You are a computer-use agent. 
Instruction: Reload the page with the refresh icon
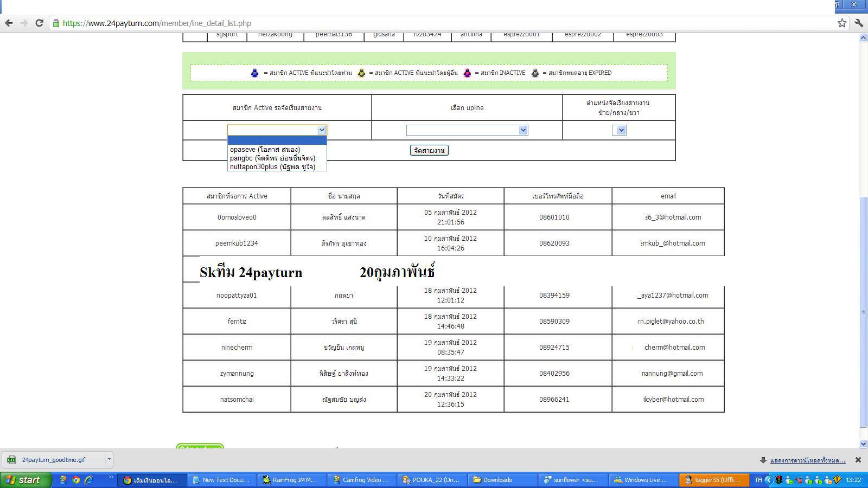[x=39, y=23]
